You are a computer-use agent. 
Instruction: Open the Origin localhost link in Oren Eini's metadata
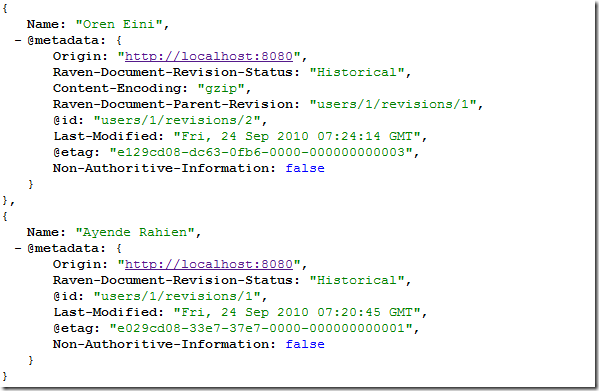(x=209, y=57)
